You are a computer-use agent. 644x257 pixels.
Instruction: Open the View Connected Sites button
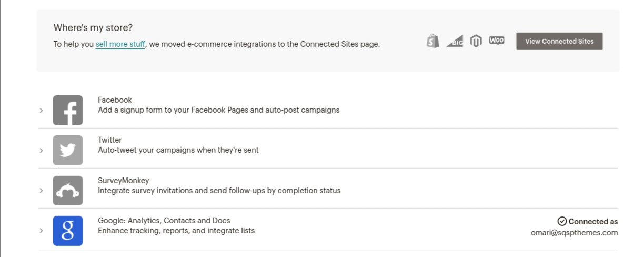pyautogui.click(x=559, y=41)
